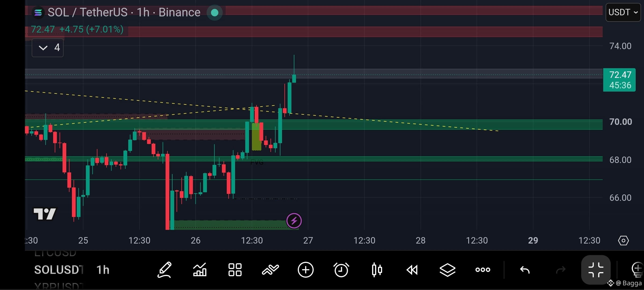
Task: Exit fullscreen with collapse corners button
Action: pos(596,270)
